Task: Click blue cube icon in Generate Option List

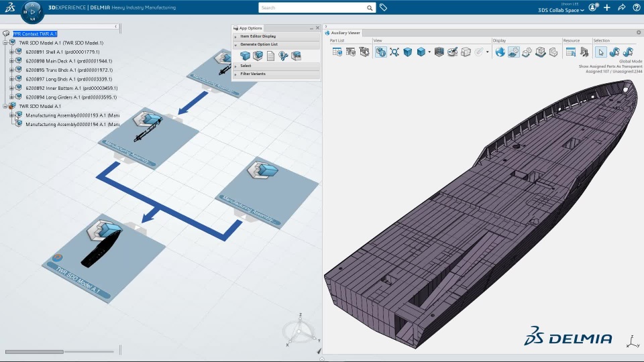Action: pyautogui.click(x=246, y=56)
